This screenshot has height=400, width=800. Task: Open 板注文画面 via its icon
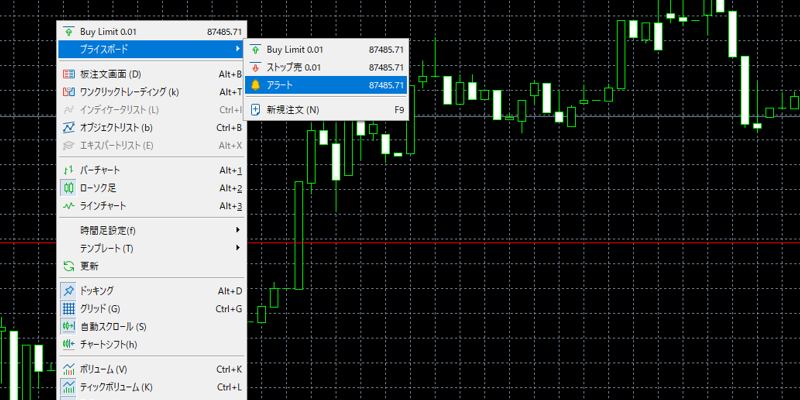68,74
